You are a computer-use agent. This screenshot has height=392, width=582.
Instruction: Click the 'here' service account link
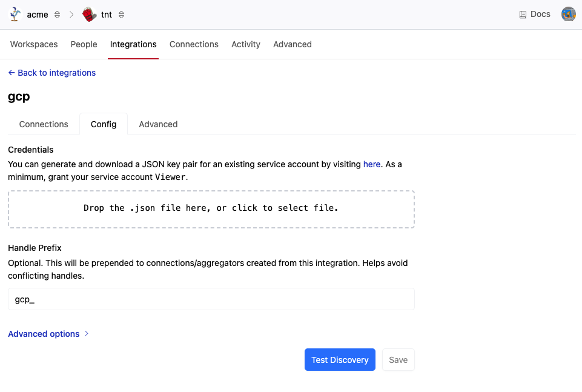(x=372, y=164)
